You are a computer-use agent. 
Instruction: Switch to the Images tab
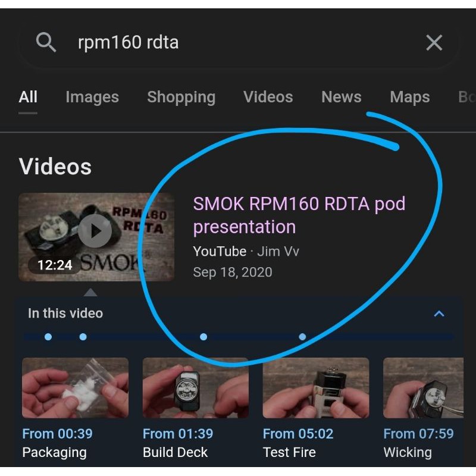[92, 98]
